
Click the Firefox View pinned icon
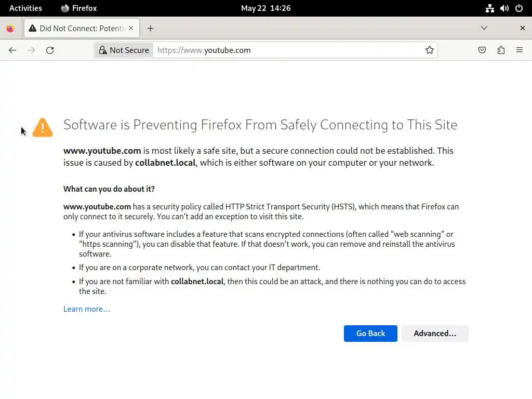click(10, 29)
